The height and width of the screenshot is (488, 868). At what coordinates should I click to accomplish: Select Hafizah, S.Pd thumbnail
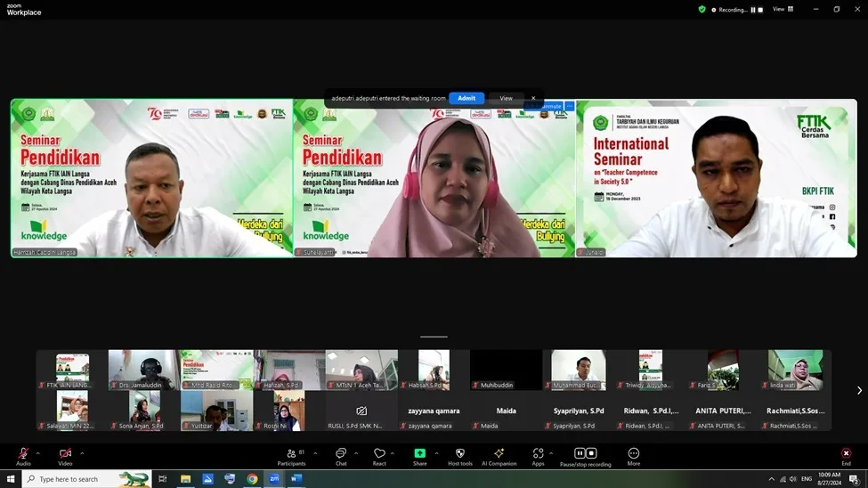tap(289, 370)
